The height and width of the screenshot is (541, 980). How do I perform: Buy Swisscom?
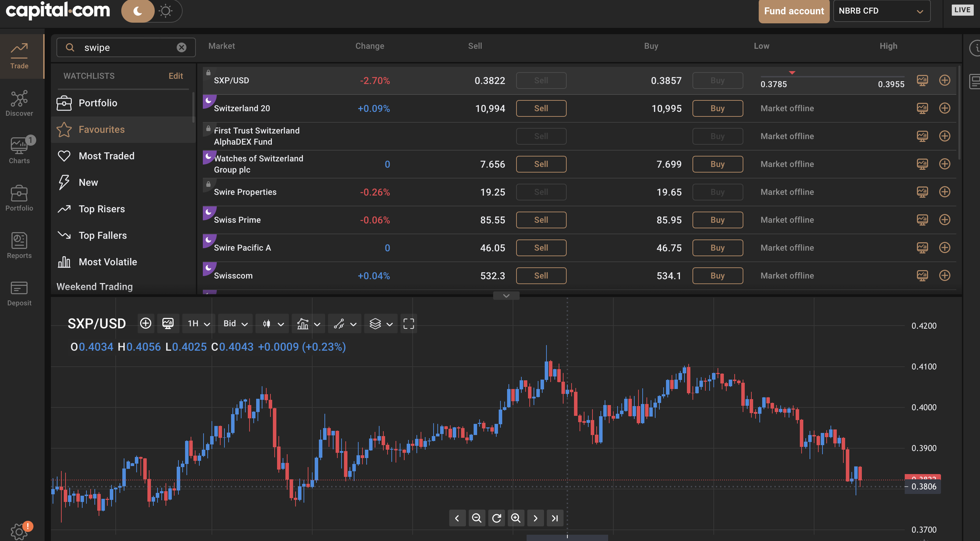point(717,275)
